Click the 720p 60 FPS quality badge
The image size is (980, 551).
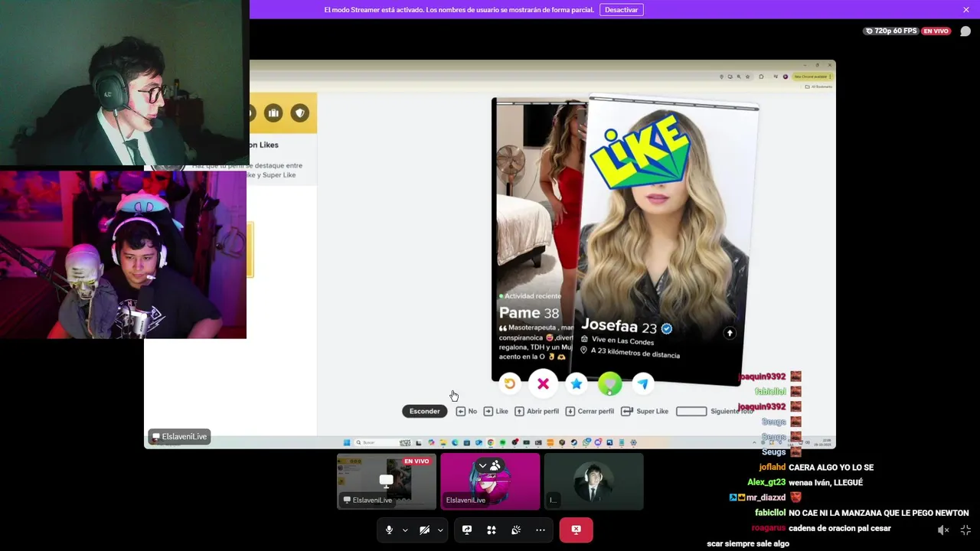890,31
